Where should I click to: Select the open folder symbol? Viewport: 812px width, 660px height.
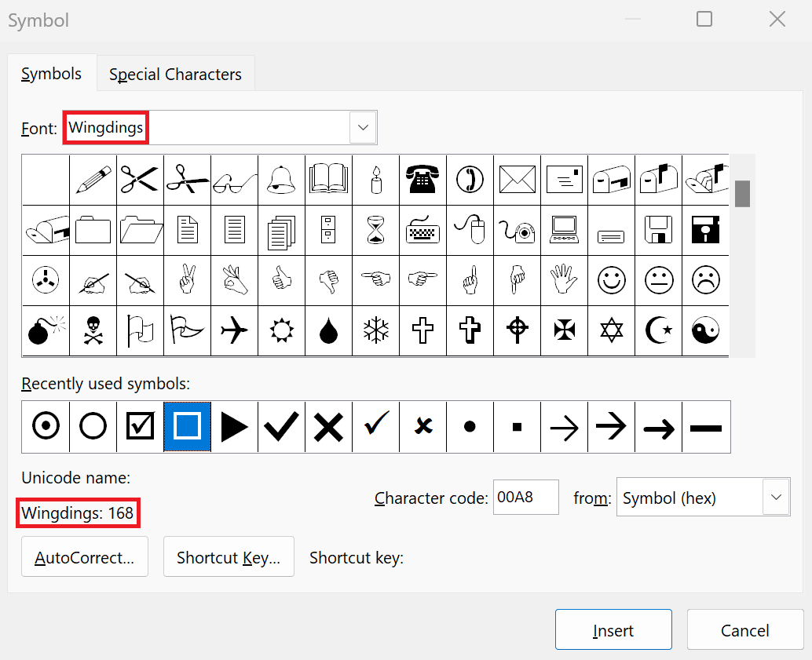coord(141,230)
